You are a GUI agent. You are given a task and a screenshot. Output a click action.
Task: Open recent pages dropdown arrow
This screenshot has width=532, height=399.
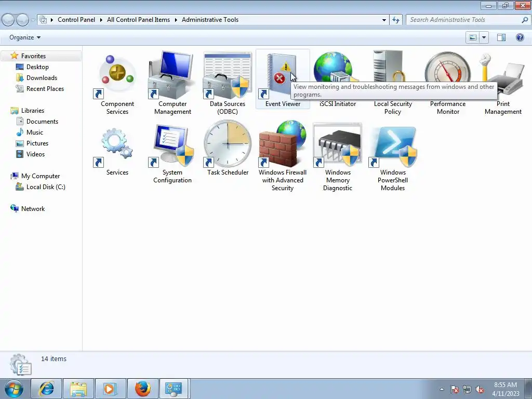[33, 20]
